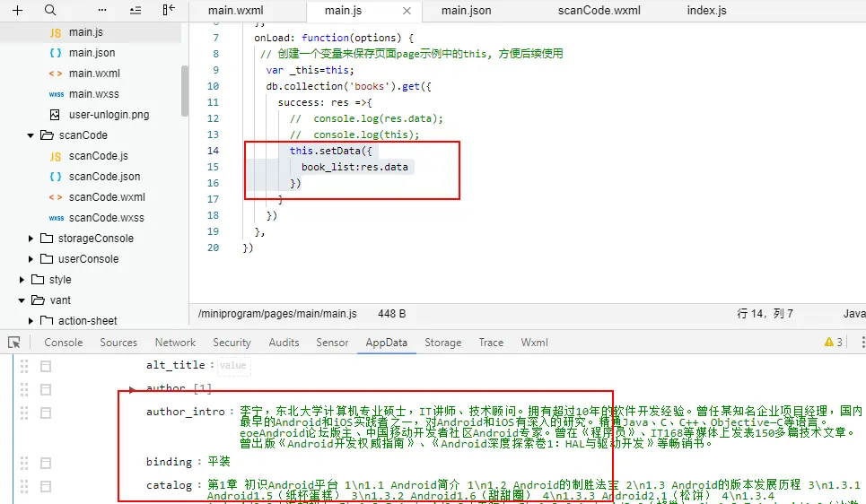Expand the action-sheet folder arrow
Screen dimensions: 866x504
31,321
